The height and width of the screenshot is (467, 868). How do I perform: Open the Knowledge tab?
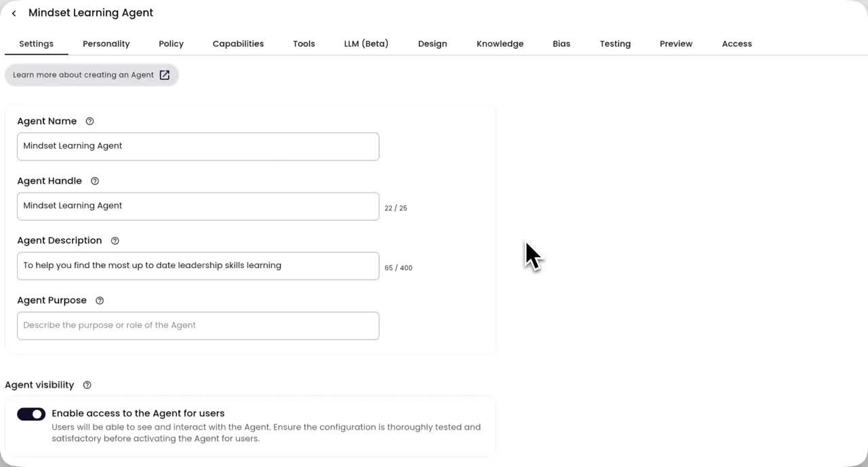[500, 43]
